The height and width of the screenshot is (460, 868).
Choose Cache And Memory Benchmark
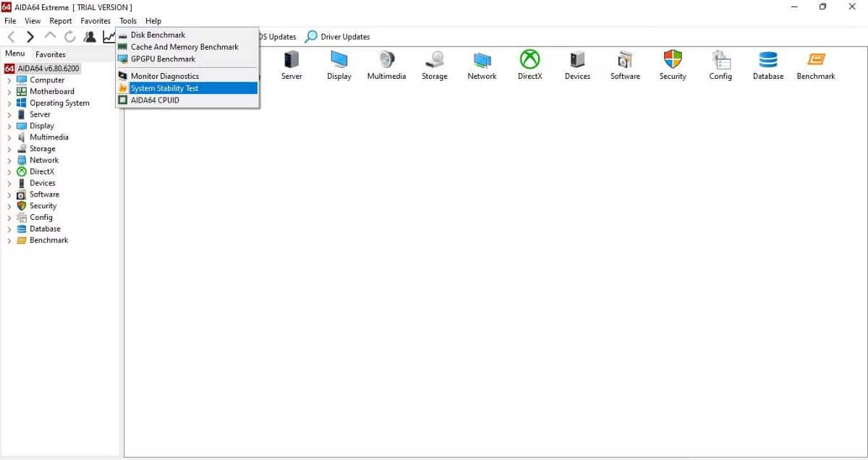(x=184, y=46)
